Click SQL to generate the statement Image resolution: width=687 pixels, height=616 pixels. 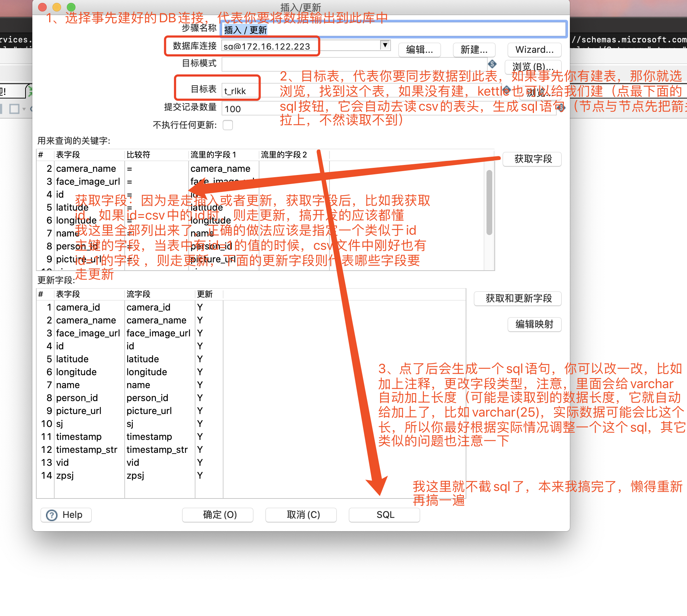384,515
